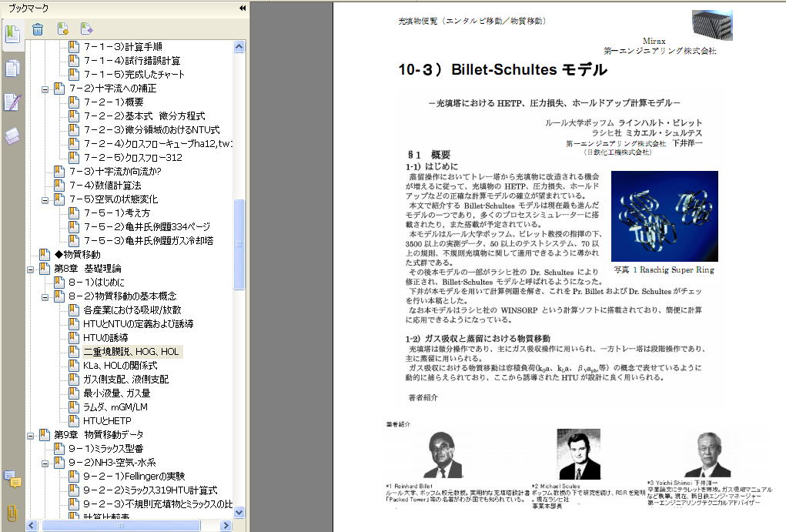
Task: Go to bookmark 7-2-2)基本式 微分方程式
Action: [x=145, y=115]
